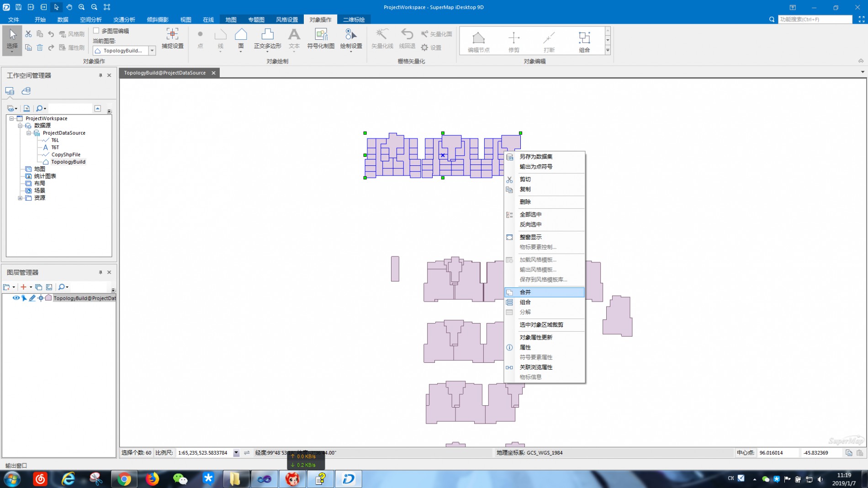The width and height of the screenshot is (868, 488).
Task: Click the copy coordinates icon in status bar
Action: (849, 453)
